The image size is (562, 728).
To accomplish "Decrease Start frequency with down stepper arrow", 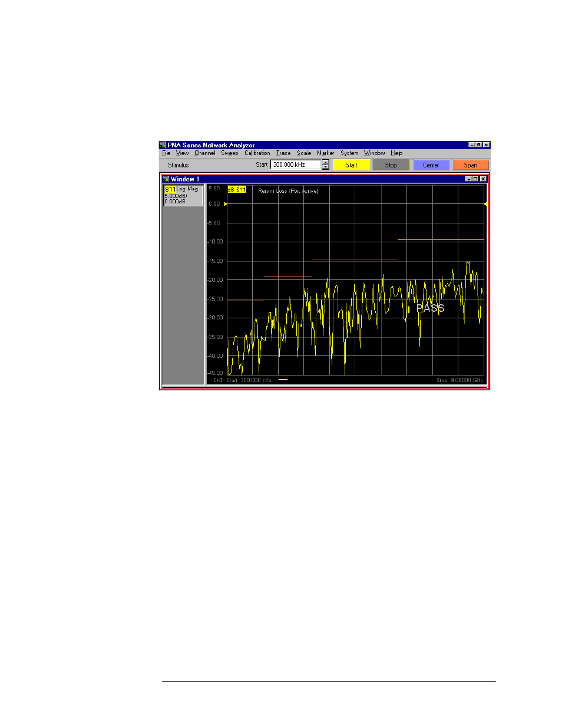I will pos(325,167).
